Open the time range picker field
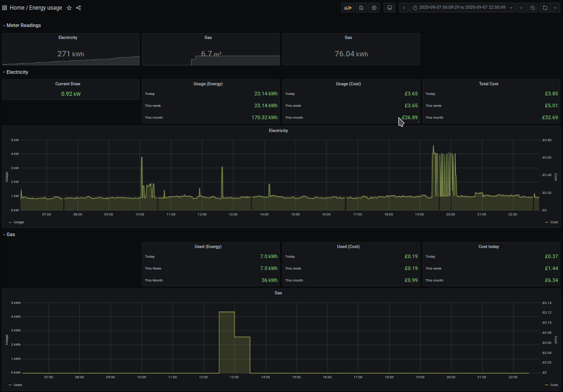Image resolution: width=563 pixels, height=392 pixels. click(x=463, y=7)
